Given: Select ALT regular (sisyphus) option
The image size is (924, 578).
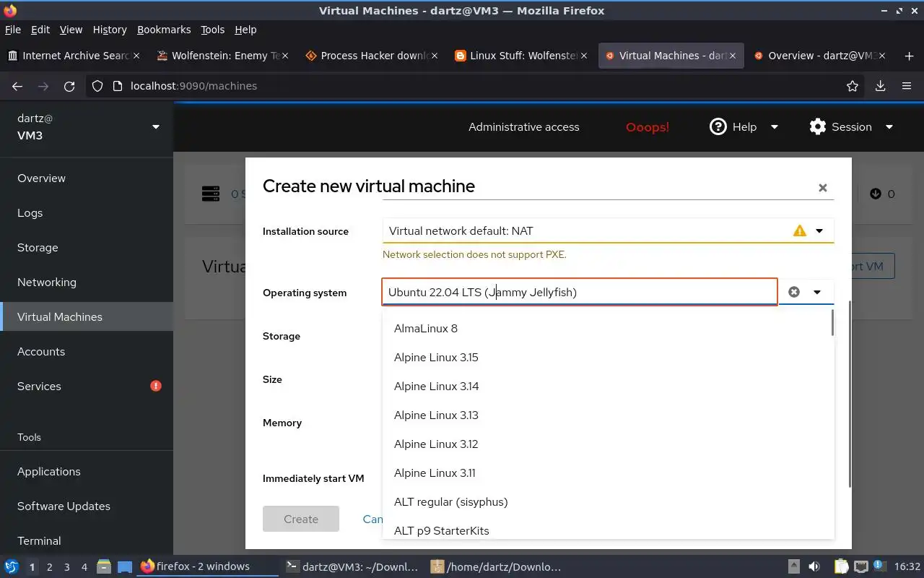Looking at the screenshot, I should pyautogui.click(x=608, y=502).
